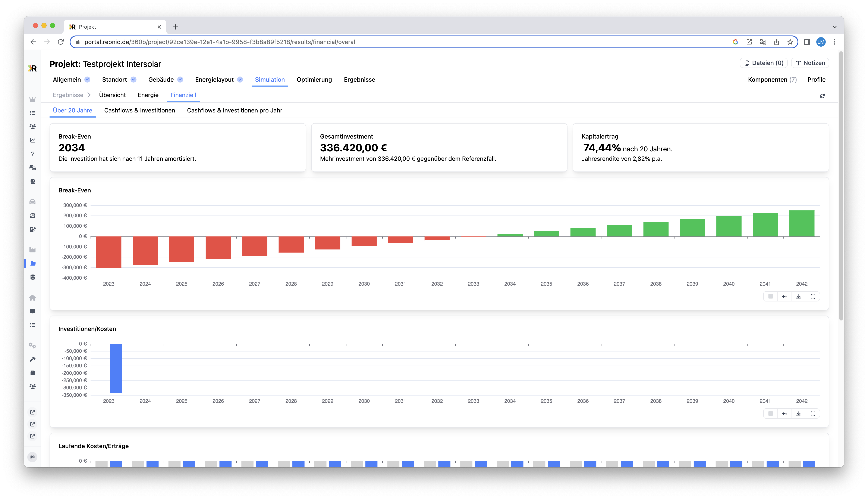Image resolution: width=868 pixels, height=499 pixels.
Task: Open the Komponenten (7) link
Action: (x=772, y=80)
